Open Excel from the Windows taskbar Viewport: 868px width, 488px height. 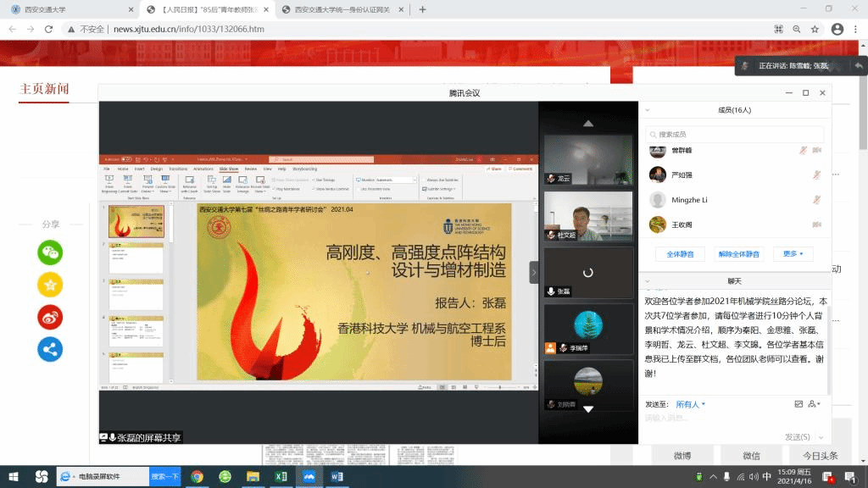coord(281,477)
